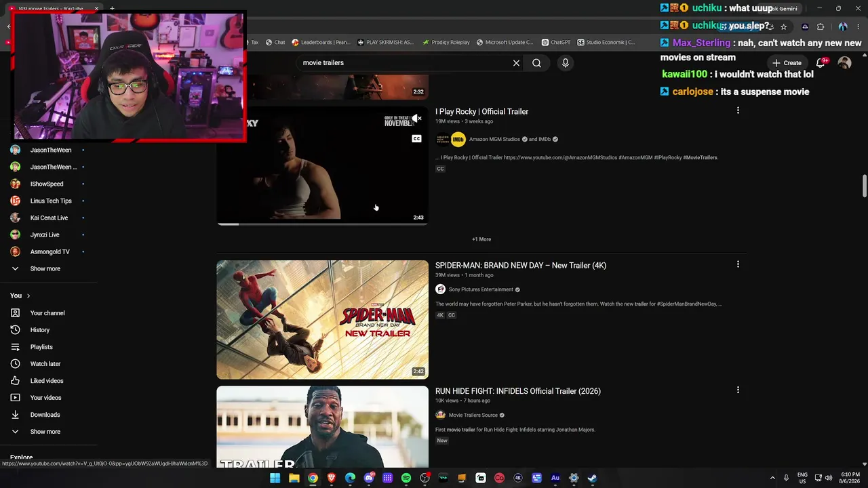Visit Sony Pictures Entertainment channel name
The width and height of the screenshot is (868, 488).
(x=481, y=290)
